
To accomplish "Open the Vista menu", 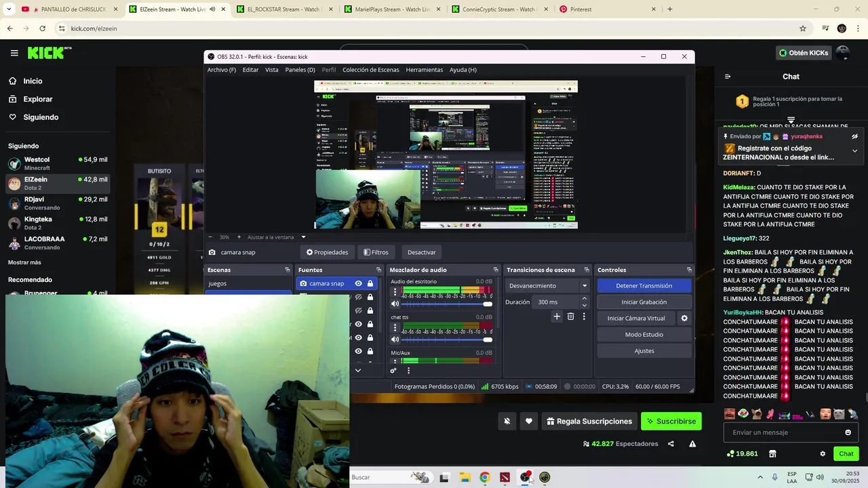I will [272, 70].
